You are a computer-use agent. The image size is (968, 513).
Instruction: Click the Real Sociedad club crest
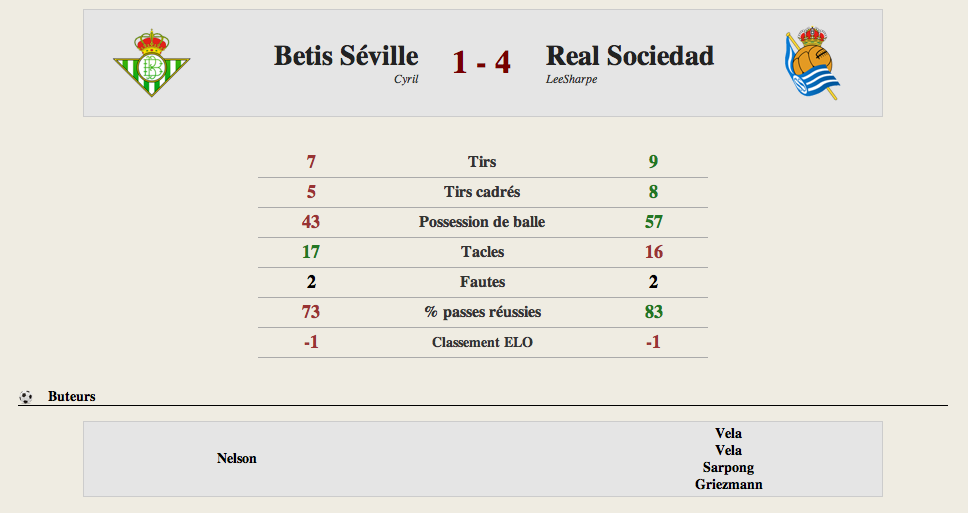click(812, 63)
